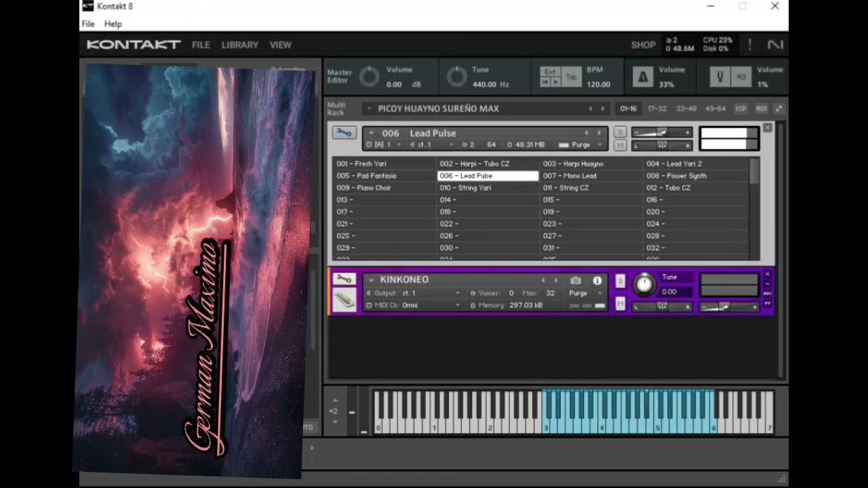Go to previous multi with left arrow
This screenshot has width=868, height=488.
[590, 108]
